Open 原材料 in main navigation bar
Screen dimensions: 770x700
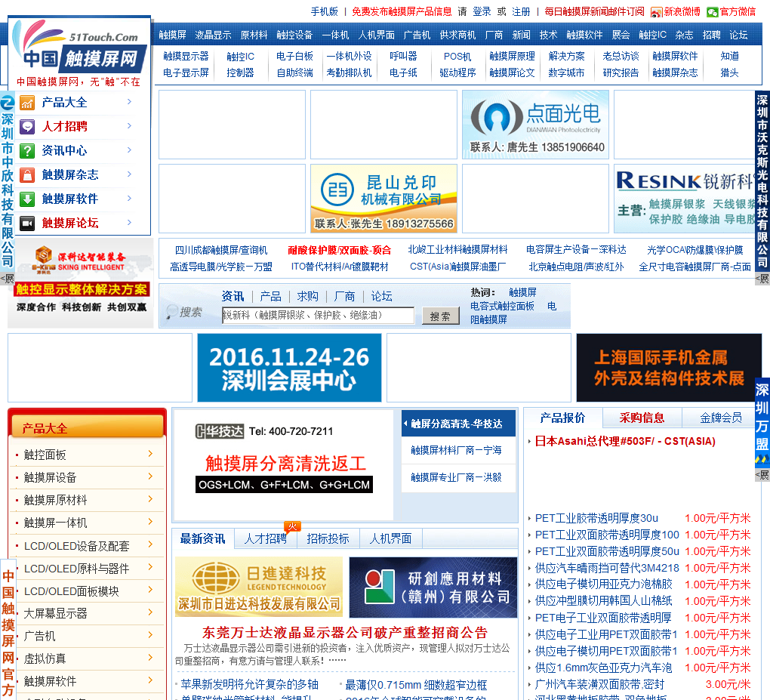254,35
